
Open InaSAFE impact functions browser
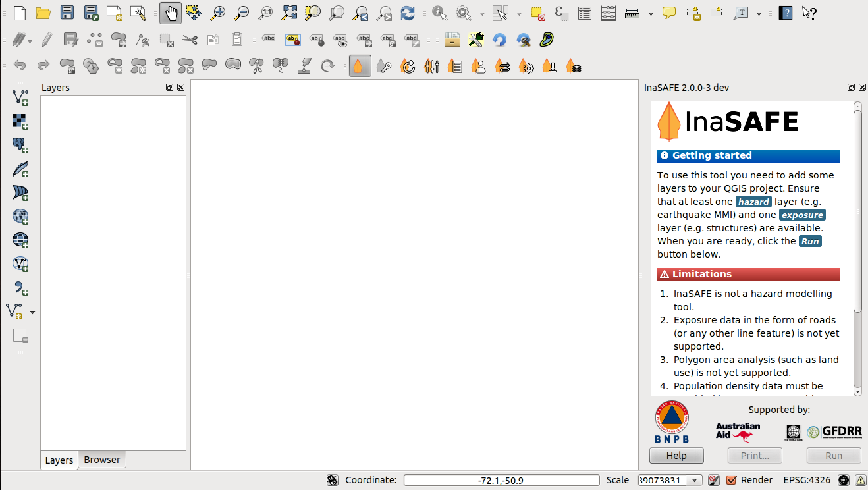(455, 66)
